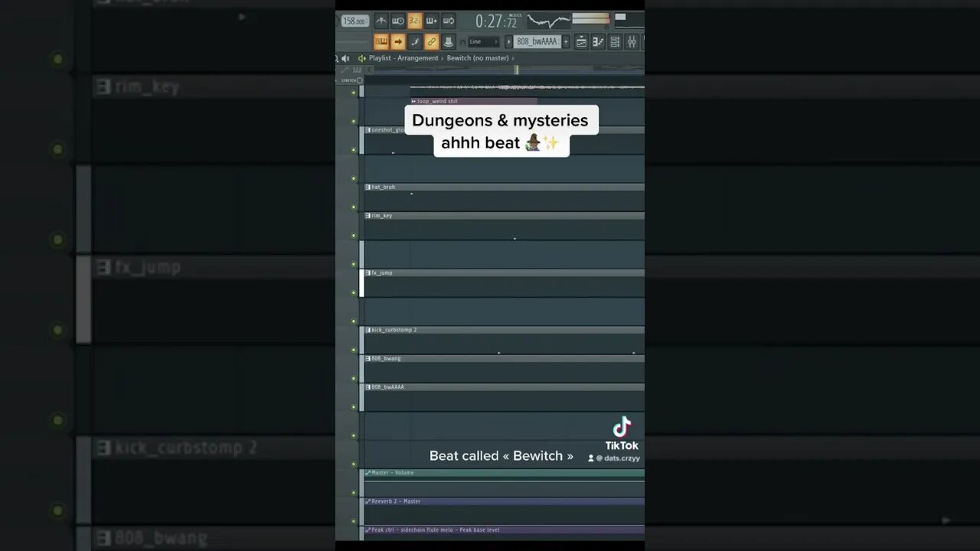
Task: Click the icon left of the Line snap dropdown
Action: pyautogui.click(x=462, y=42)
